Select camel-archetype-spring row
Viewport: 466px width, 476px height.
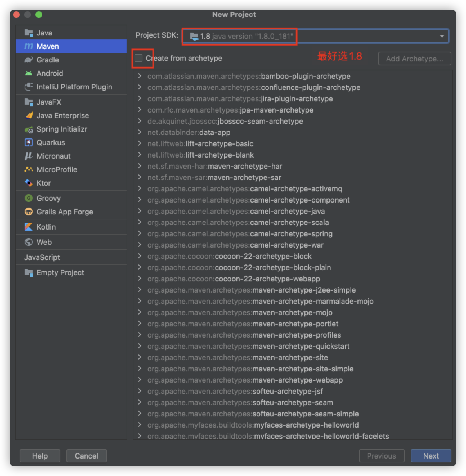click(x=293, y=234)
